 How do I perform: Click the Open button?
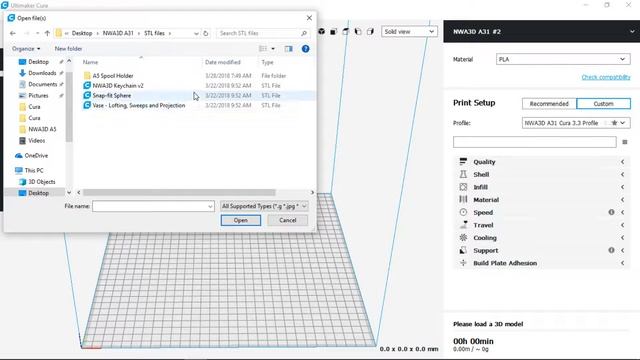241,220
